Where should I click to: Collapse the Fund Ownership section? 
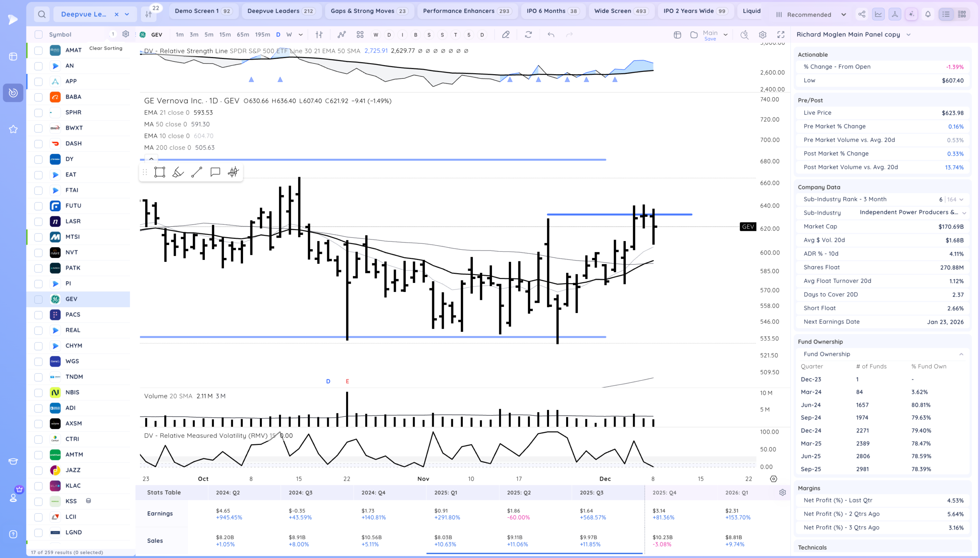click(961, 354)
